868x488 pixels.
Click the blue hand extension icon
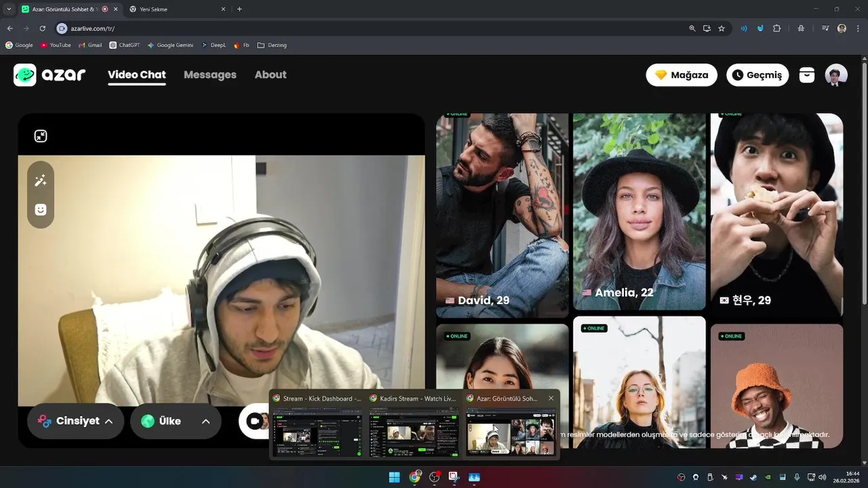coord(760,28)
